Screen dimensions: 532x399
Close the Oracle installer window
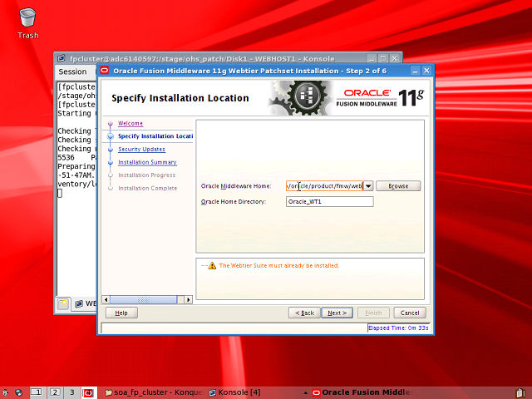point(426,71)
